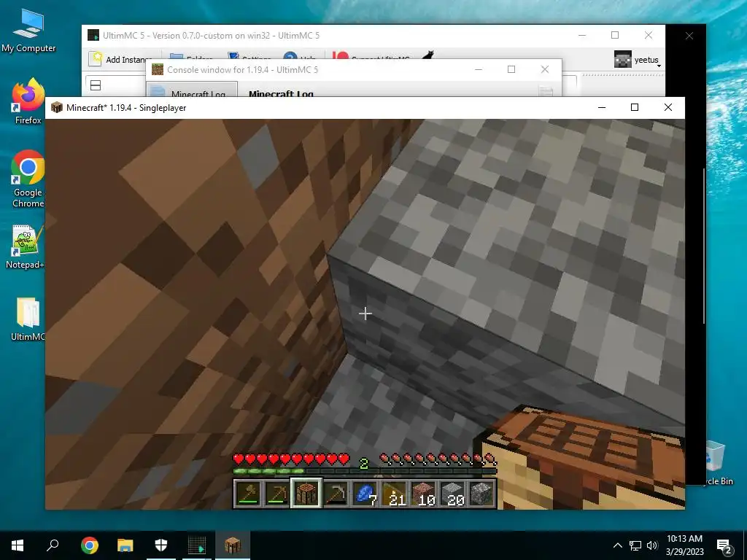The image size is (747, 560).
Task: Click the network icon in system tray
Action: coord(635,545)
